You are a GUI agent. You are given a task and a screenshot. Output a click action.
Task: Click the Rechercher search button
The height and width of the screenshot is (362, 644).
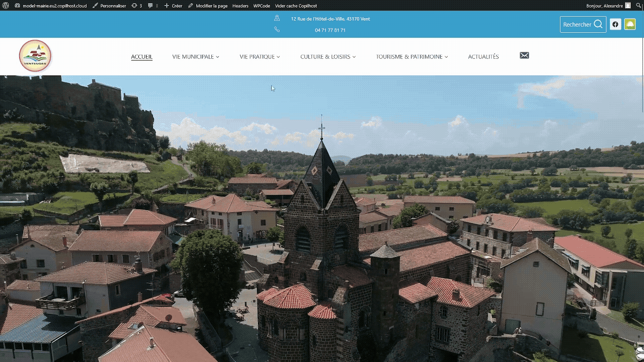[x=583, y=24]
